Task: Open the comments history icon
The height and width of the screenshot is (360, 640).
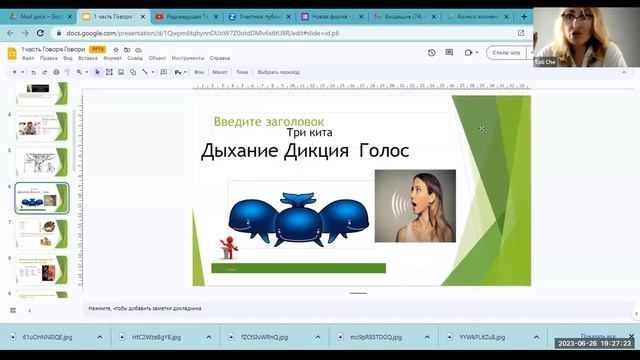Action: (449, 53)
